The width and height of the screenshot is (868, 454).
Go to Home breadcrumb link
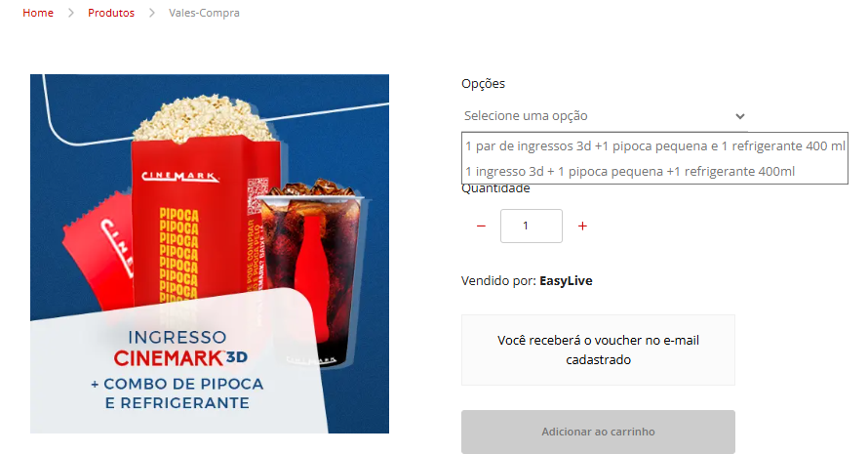tap(38, 13)
